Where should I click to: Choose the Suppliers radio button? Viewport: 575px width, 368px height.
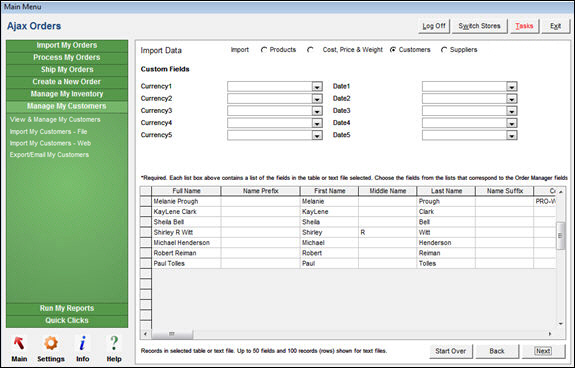pyautogui.click(x=444, y=50)
